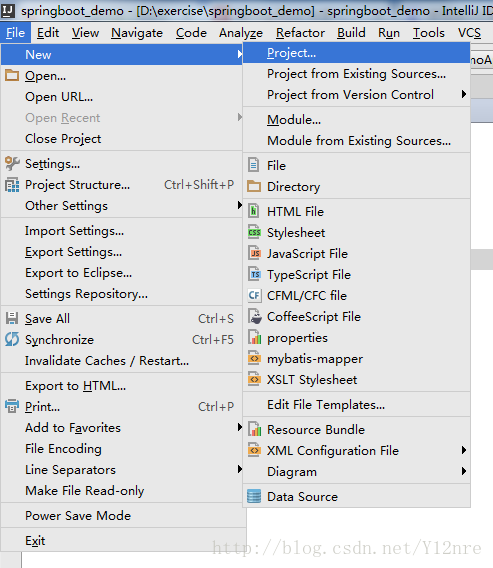Expand the Other Settings submenu arrow
Viewport: 493px width, 568px height.
pyautogui.click(x=239, y=205)
